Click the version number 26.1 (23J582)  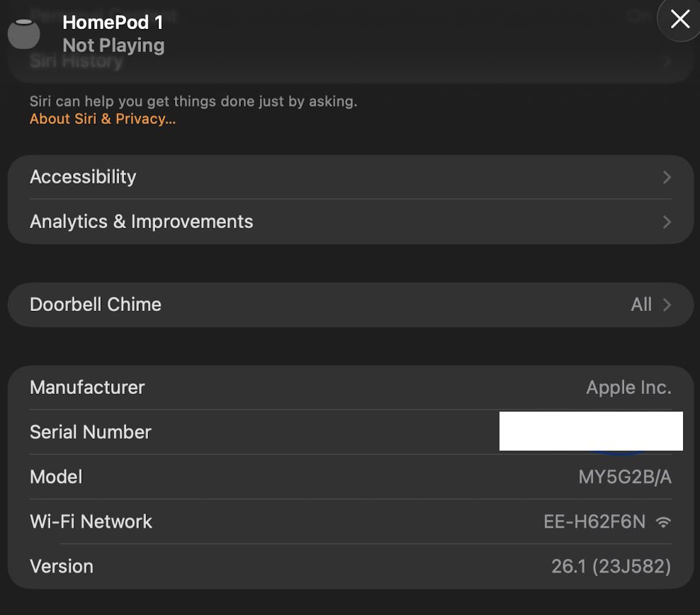click(x=611, y=567)
